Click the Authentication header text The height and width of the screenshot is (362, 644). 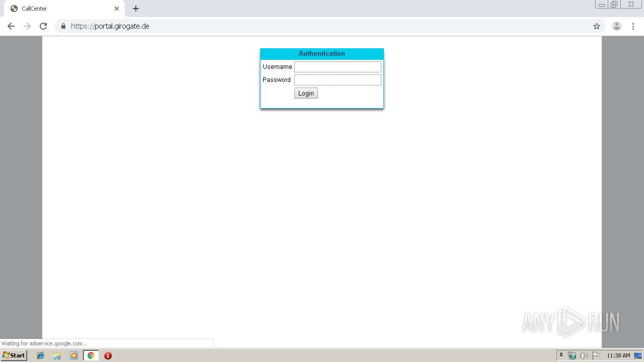(x=322, y=54)
